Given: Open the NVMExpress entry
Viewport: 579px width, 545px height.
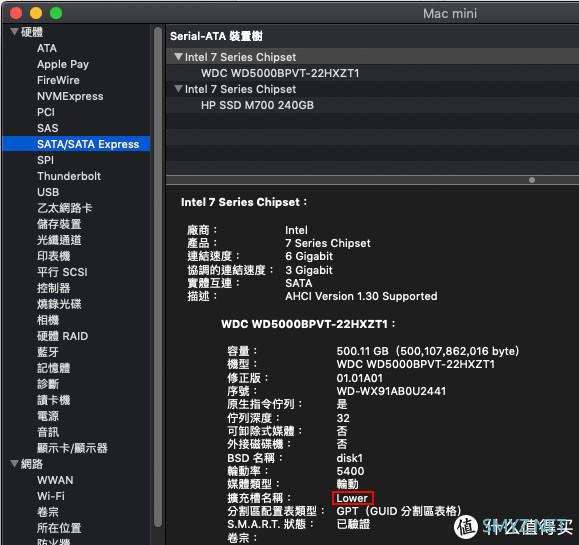Looking at the screenshot, I should coord(70,96).
